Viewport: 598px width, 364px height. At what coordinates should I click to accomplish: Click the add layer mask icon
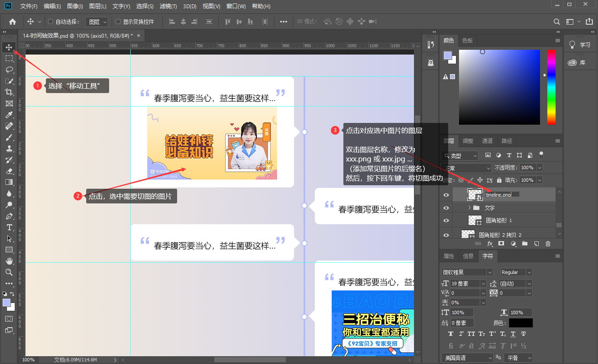click(x=501, y=244)
